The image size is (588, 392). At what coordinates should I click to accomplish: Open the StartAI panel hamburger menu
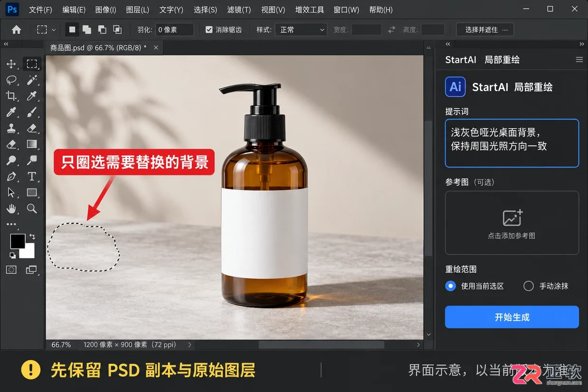(x=579, y=60)
